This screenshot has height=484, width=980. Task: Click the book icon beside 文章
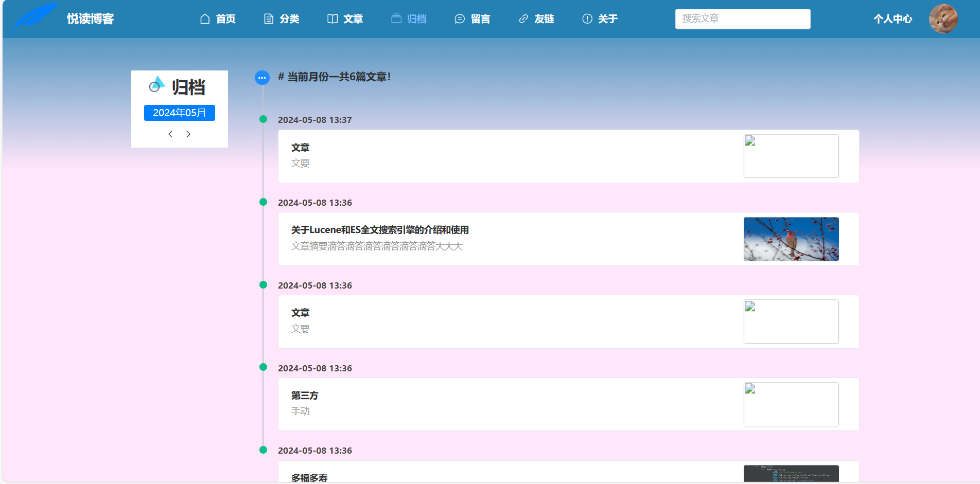click(x=332, y=19)
